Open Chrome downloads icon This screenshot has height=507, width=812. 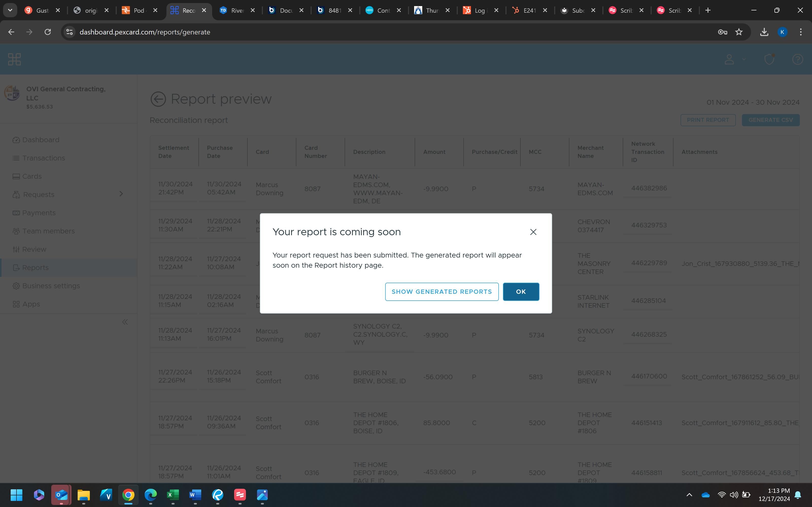(x=764, y=32)
